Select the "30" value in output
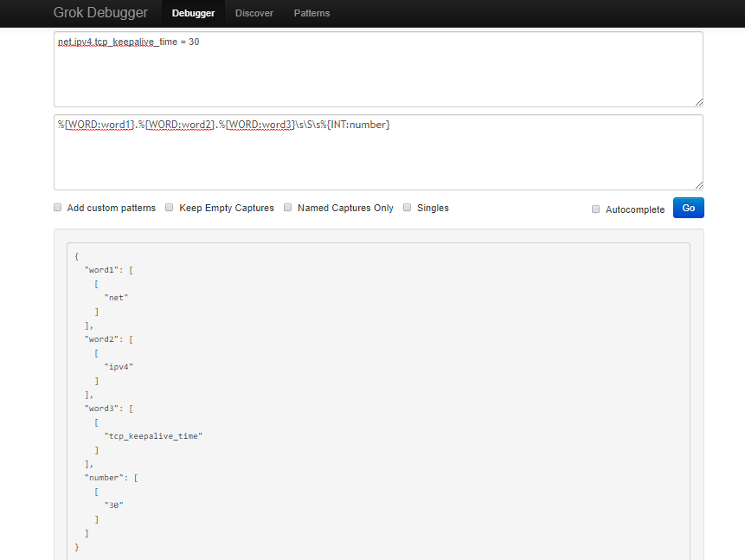745x560 pixels. coord(113,505)
